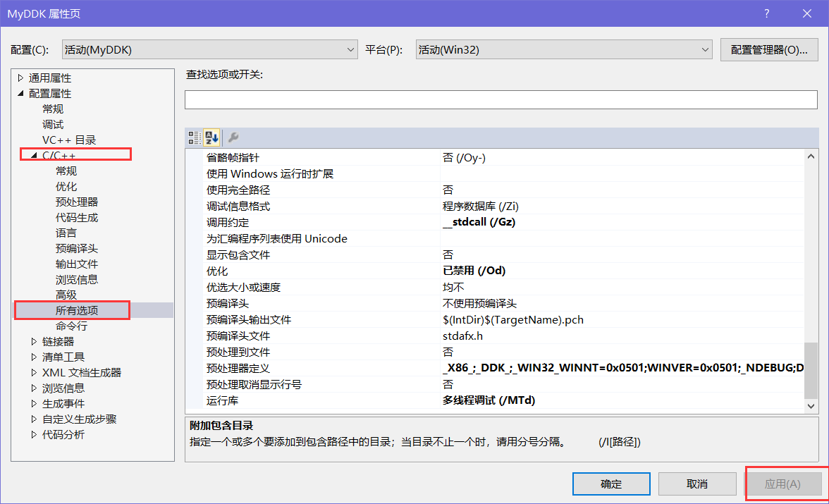Open the 配置(C) dropdown
Viewport: 829px width, 504px height.
click(210, 50)
